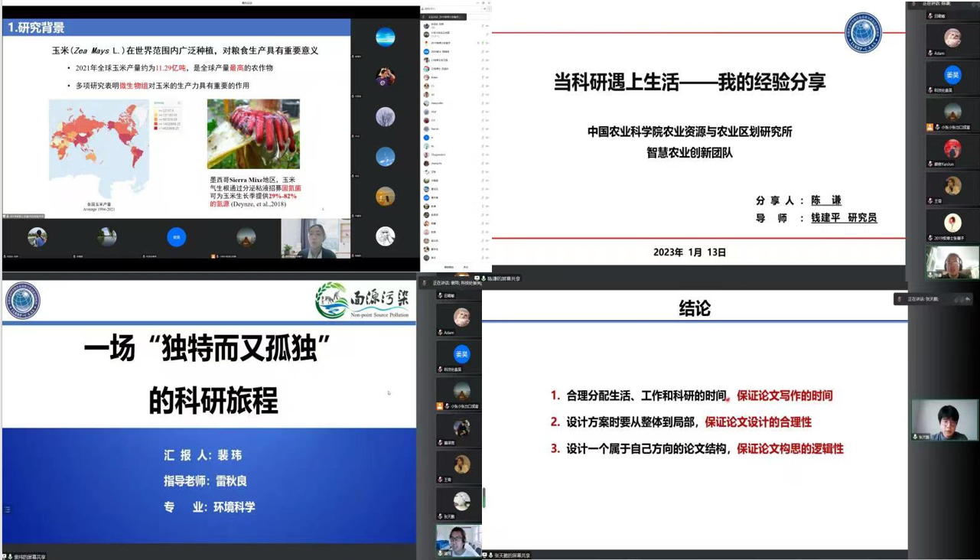The height and width of the screenshot is (560, 980).
Task: Click the 结论 slide heading
Action: tap(695, 308)
